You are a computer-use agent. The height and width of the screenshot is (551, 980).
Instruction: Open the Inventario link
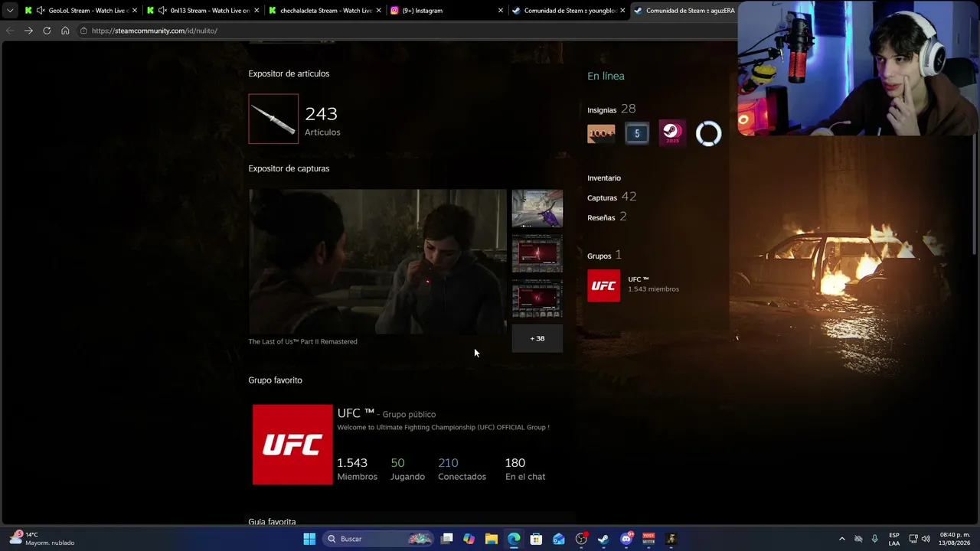pos(604,178)
